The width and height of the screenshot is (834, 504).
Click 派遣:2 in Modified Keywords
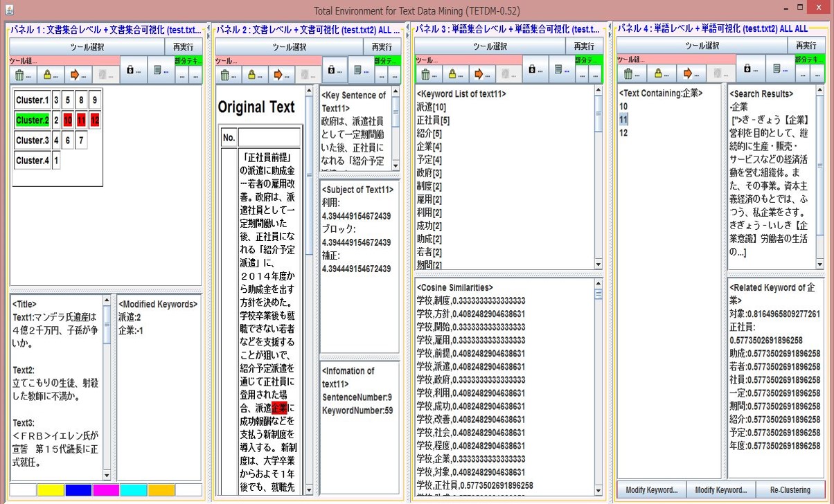[130, 317]
